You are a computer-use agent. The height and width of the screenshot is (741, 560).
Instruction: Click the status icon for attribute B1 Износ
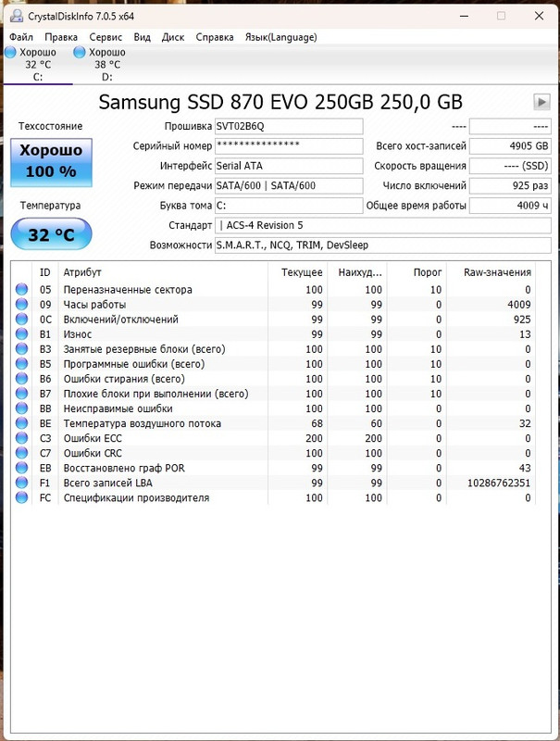[21, 333]
